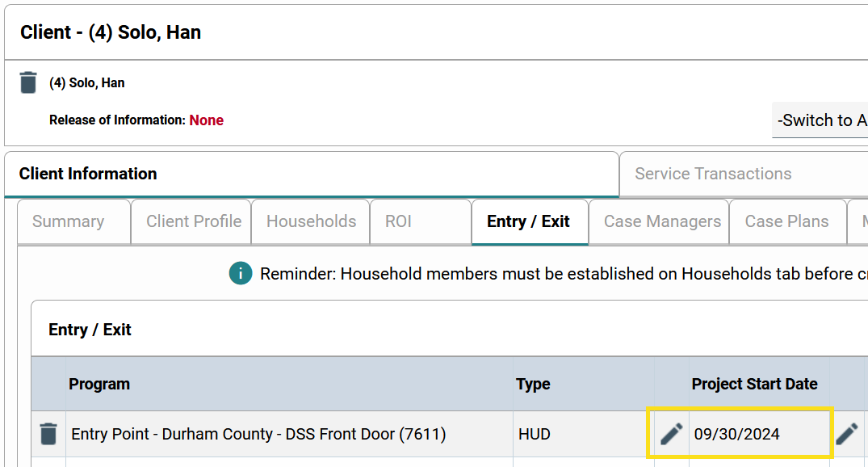Open the Households tab
The width and height of the screenshot is (868, 467).
311,221
